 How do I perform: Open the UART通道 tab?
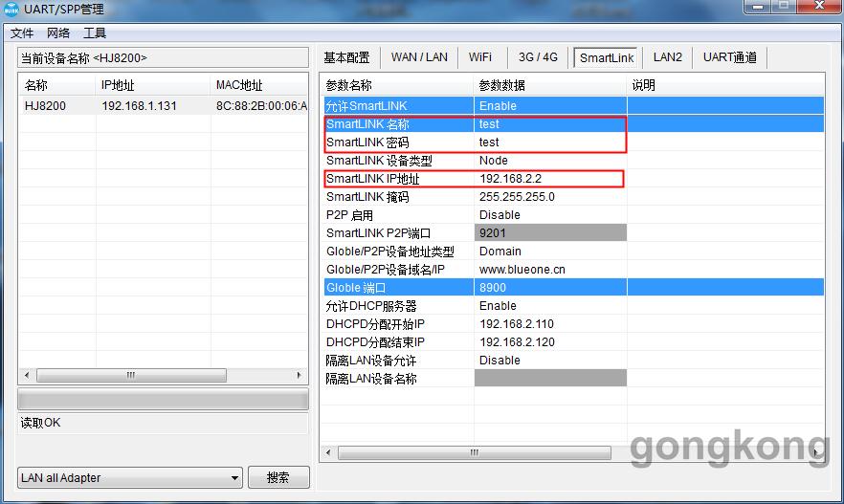(x=730, y=57)
